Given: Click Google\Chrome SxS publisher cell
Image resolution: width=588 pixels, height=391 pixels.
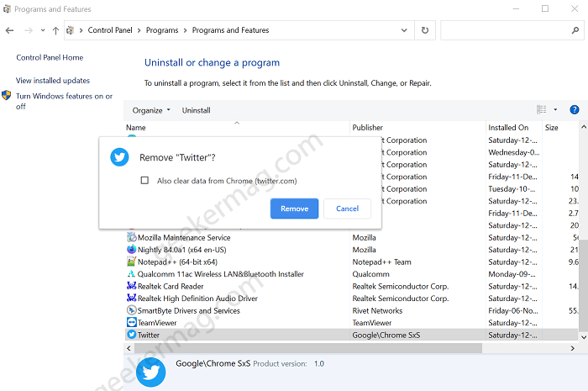Looking at the screenshot, I should 386,335.
